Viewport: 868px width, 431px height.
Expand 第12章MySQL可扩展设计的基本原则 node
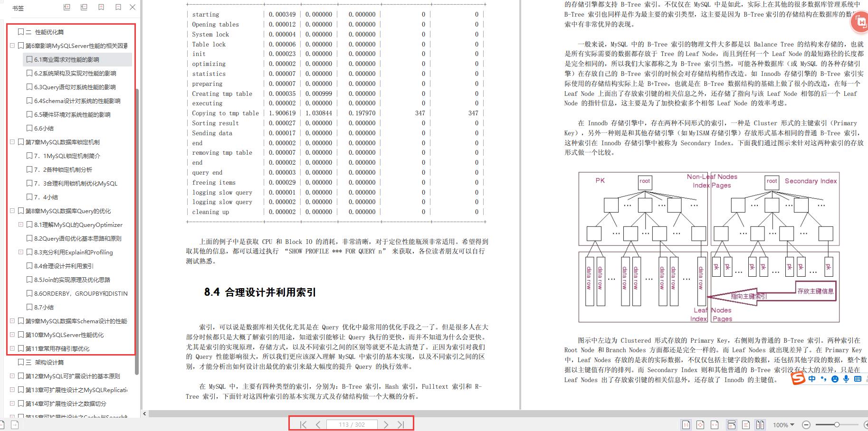(12, 376)
